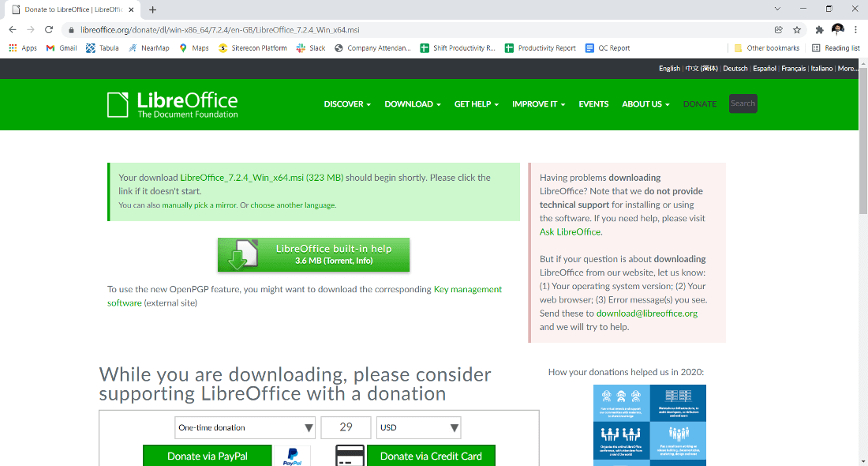Click the credit card icon
Screen dimensions: 868x466
(350, 456)
